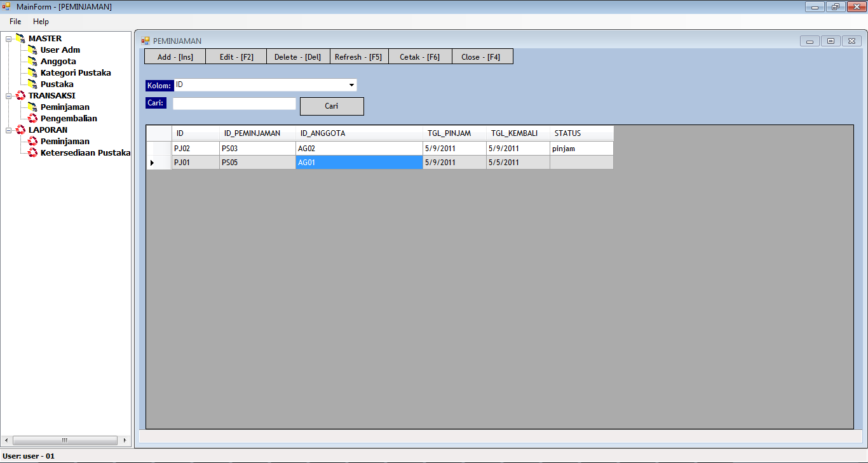Click the Kategori Pustaka tree icon
Viewport: 868px width, 463px height.
tap(32, 73)
